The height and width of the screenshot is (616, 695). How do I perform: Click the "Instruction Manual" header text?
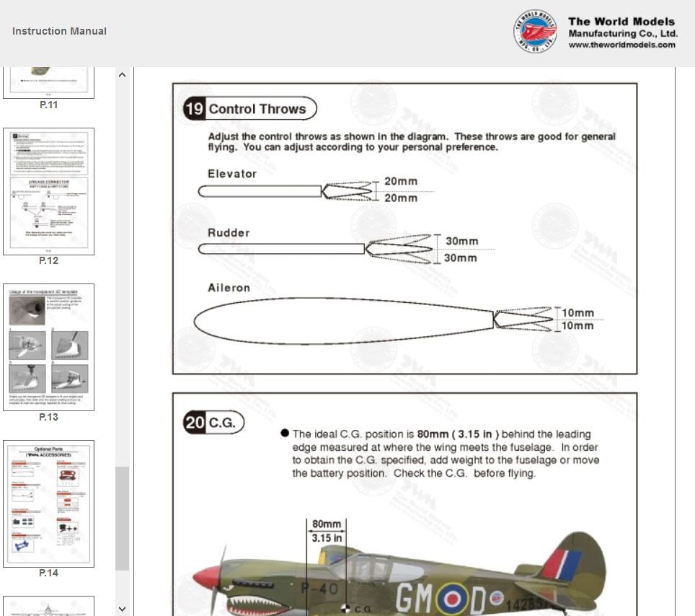point(58,31)
